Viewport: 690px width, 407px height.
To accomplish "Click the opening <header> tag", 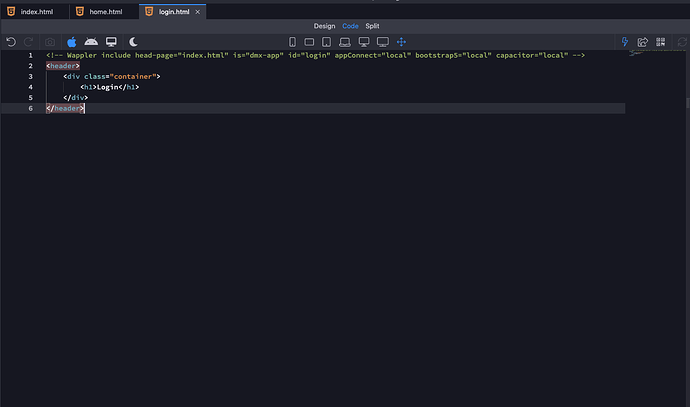I will [x=63, y=66].
